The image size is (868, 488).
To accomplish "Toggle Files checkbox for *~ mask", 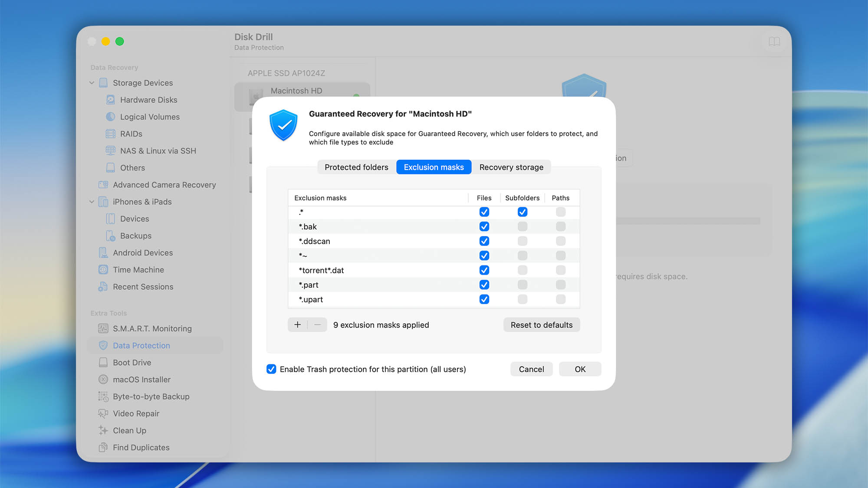I will point(484,255).
